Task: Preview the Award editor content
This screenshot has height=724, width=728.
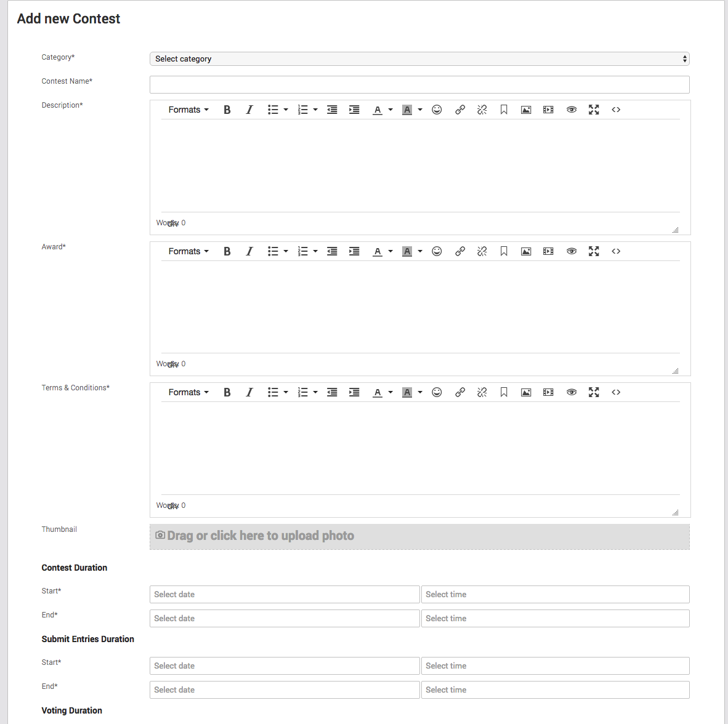Action: (x=572, y=251)
